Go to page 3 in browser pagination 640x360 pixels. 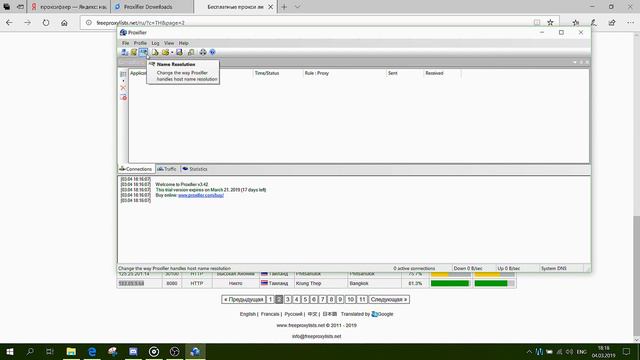click(288, 300)
